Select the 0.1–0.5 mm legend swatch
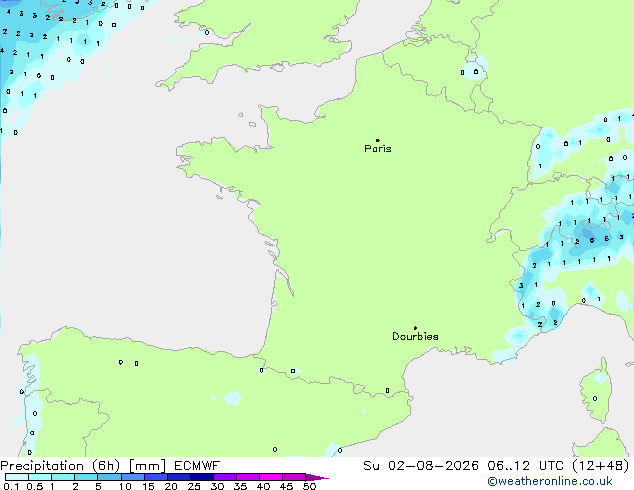This screenshot has height=490, width=634. (x=17, y=477)
